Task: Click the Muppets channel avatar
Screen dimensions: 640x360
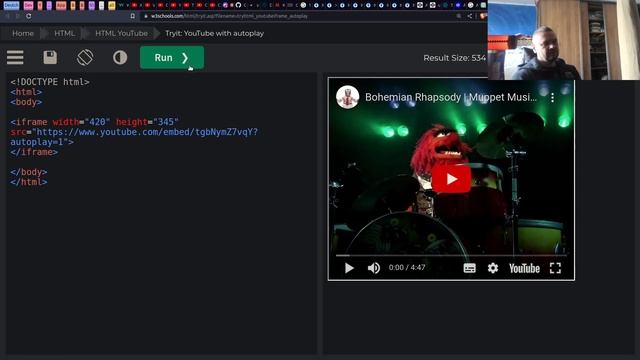Action: (347, 97)
